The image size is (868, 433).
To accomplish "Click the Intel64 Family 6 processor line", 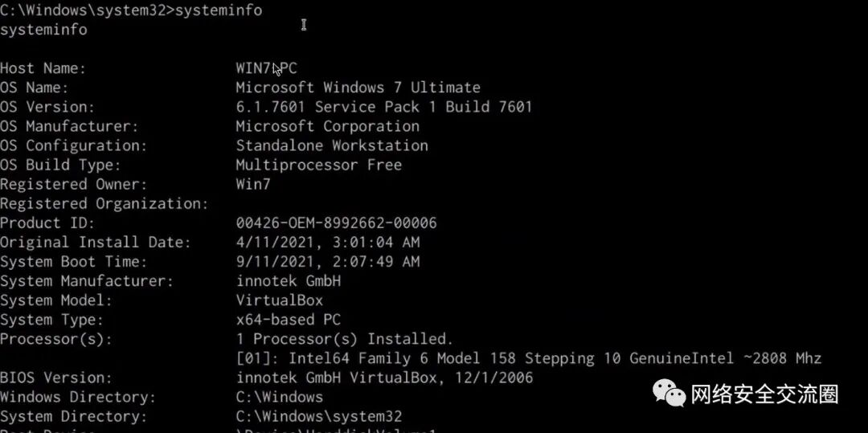I will (528, 358).
